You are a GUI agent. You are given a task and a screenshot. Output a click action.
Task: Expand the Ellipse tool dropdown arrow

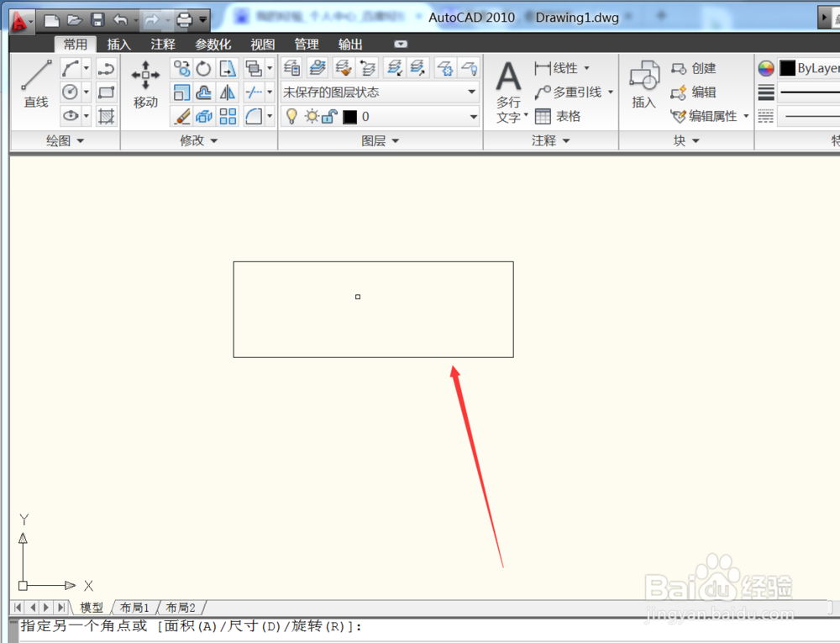pos(87,116)
